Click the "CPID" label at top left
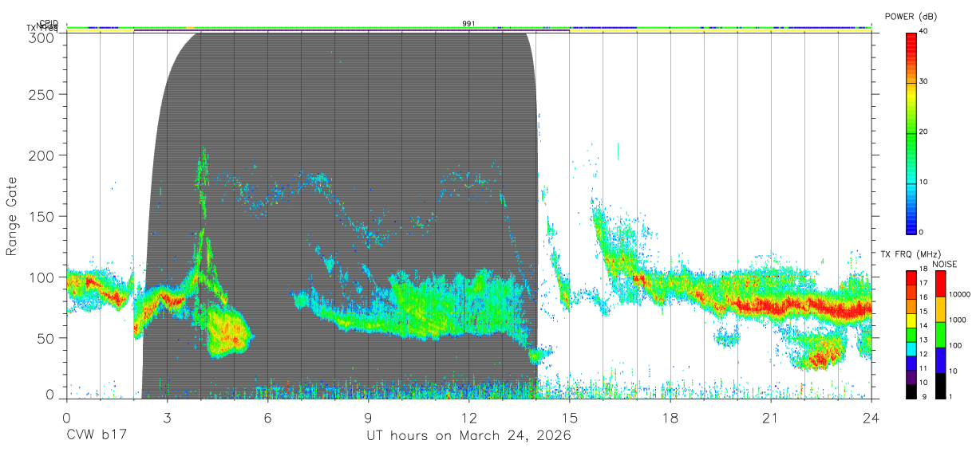 click(49, 23)
